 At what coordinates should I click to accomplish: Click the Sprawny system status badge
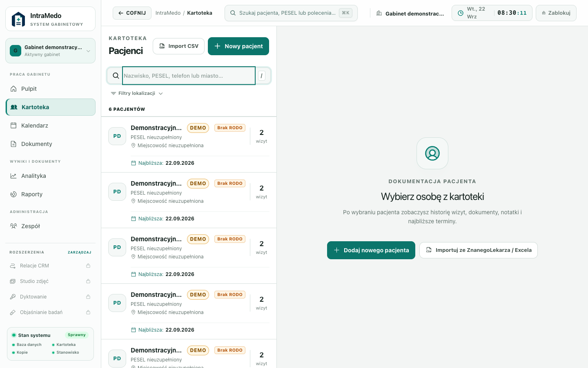tap(77, 335)
